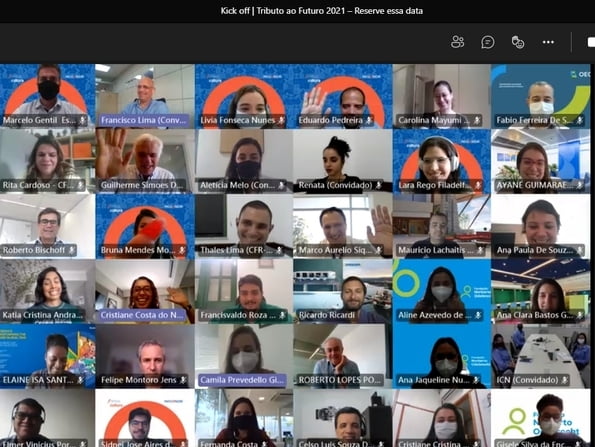This screenshot has height=447, width=595.
Task: Click the camera button at toolbar edge
Action: pos(591,42)
